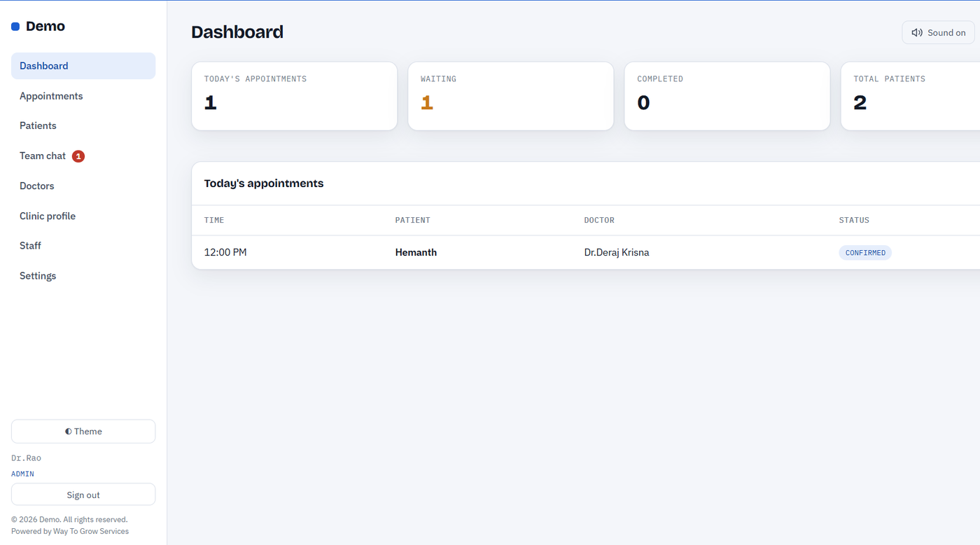Screen dimensions: 980x545
Task: Navigate to the Doctors page
Action: tap(83, 186)
